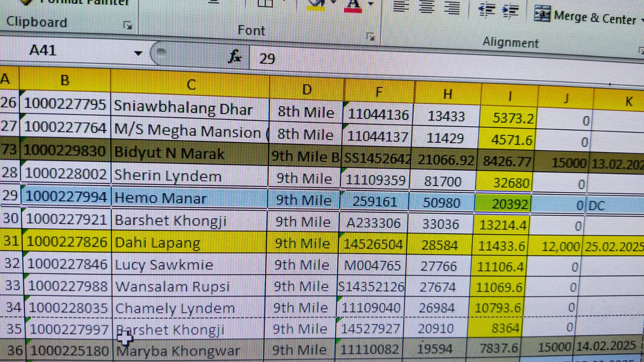Click the Font Color 'A' icon
This screenshot has width=644, height=362.
pyautogui.click(x=353, y=6)
